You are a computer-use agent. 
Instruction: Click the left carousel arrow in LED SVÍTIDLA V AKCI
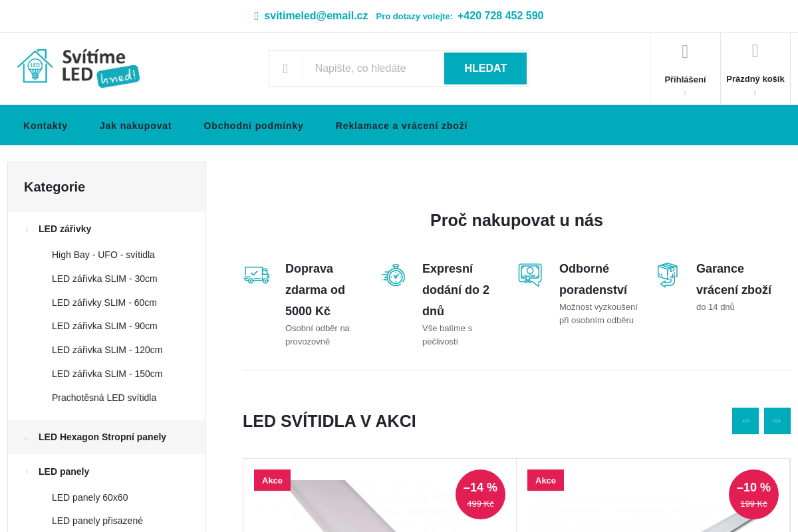click(745, 420)
